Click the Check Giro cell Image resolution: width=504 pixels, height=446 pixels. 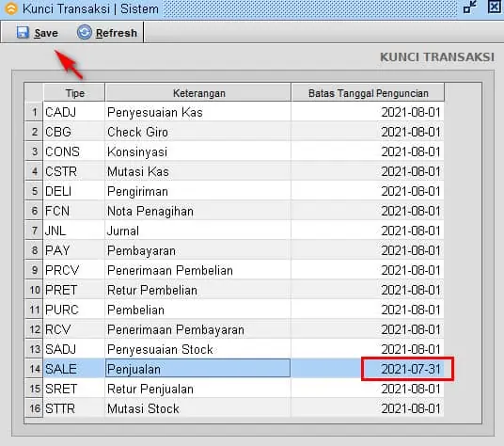click(x=198, y=132)
